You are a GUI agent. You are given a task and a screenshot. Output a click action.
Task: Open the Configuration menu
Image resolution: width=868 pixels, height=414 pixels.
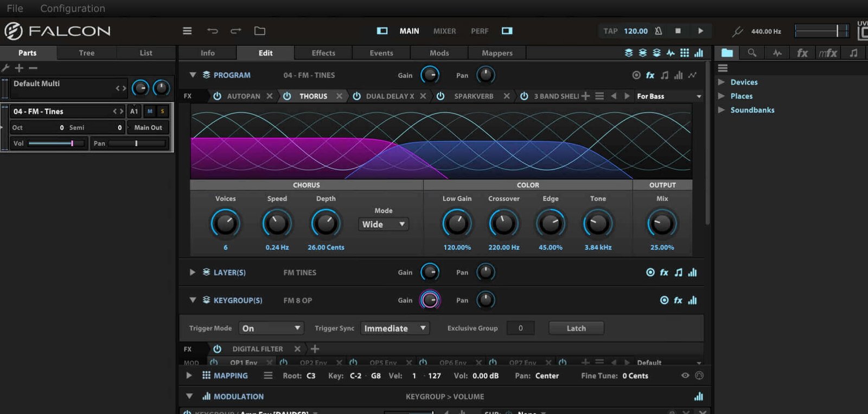(73, 8)
